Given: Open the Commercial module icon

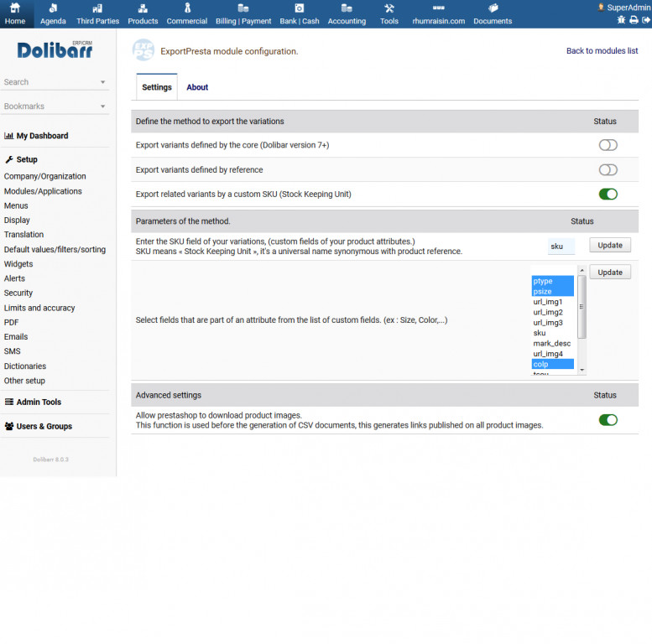Looking at the screenshot, I should click(187, 8).
